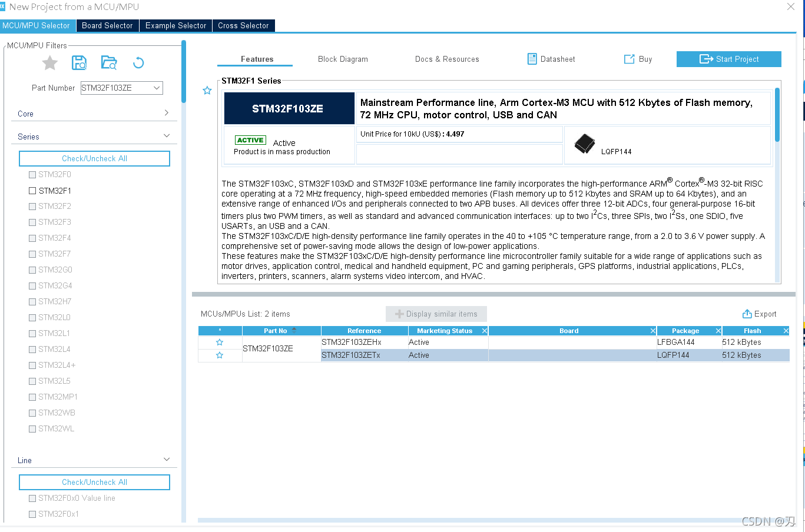Enable the STM32F7 series checkbox
Screen dimensions: 805x532
point(32,254)
